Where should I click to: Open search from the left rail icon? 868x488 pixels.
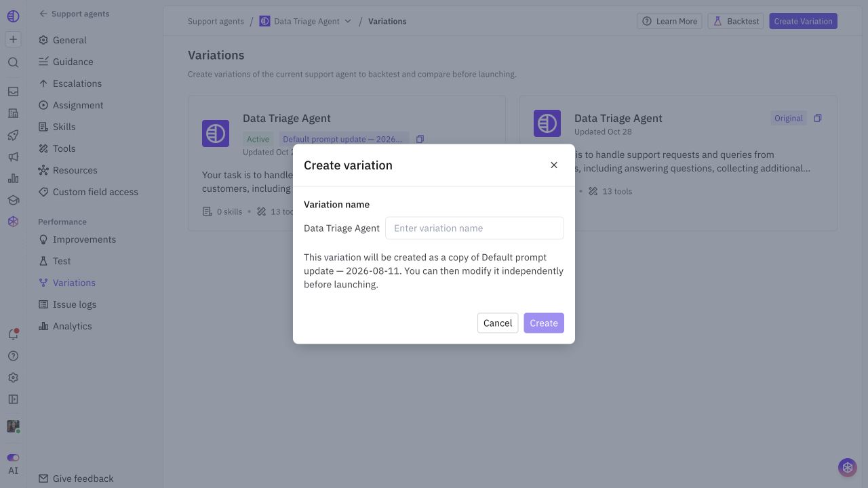pyautogui.click(x=13, y=62)
